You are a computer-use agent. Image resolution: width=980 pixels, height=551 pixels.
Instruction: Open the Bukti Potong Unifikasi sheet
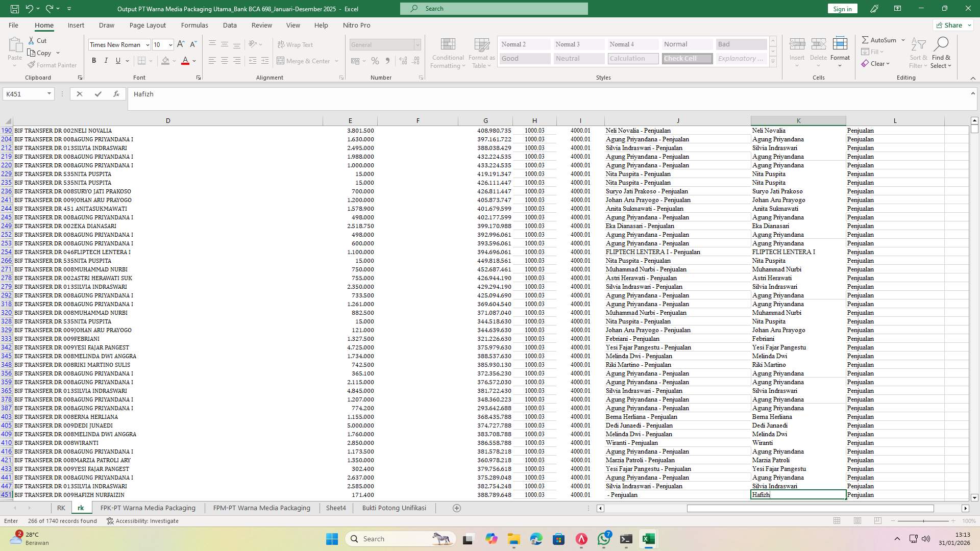coord(394,508)
